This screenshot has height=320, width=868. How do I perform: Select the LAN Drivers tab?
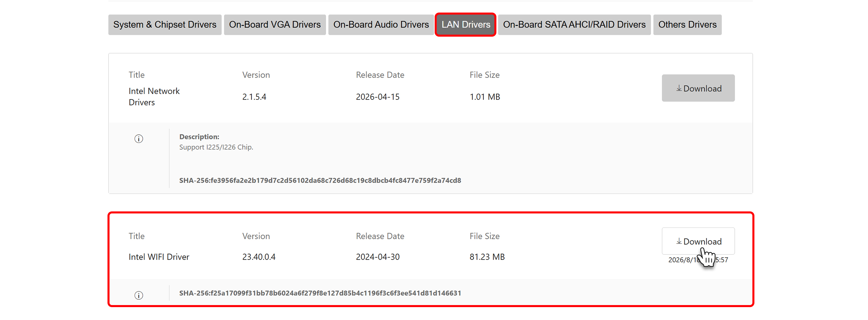point(466,25)
